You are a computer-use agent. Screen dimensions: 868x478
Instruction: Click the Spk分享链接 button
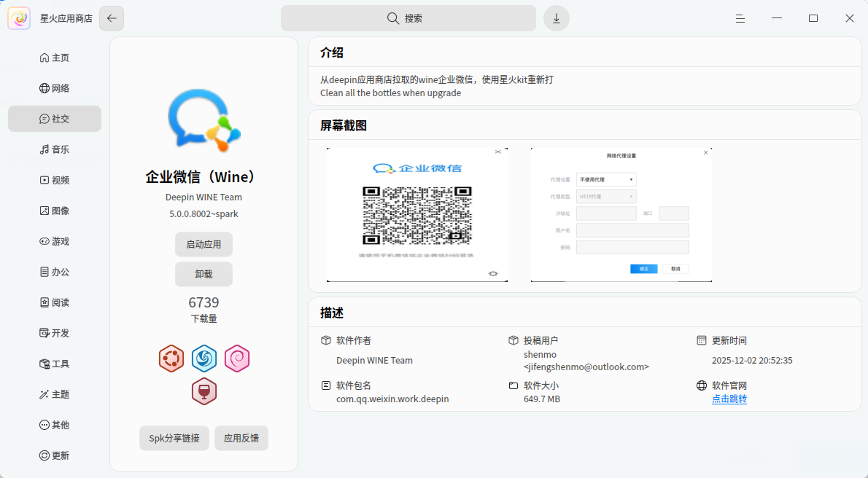click(174, 438)
